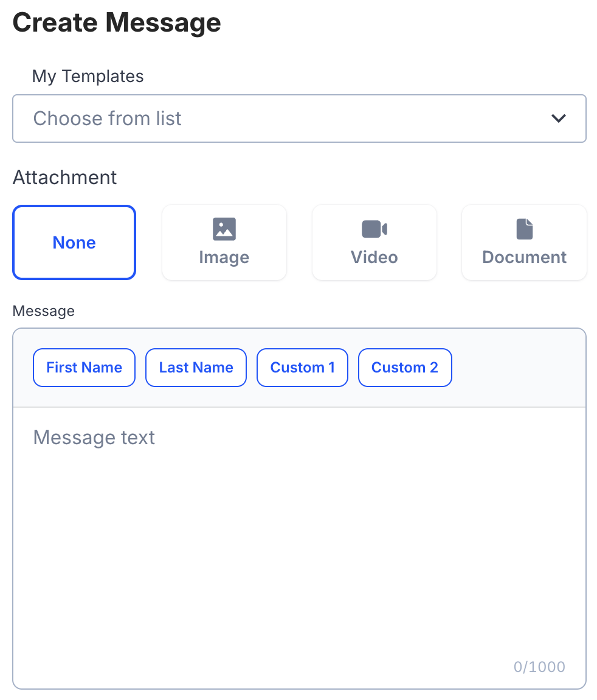Click the Video camera icon
597x700 pixels.
tap(374, 229)
